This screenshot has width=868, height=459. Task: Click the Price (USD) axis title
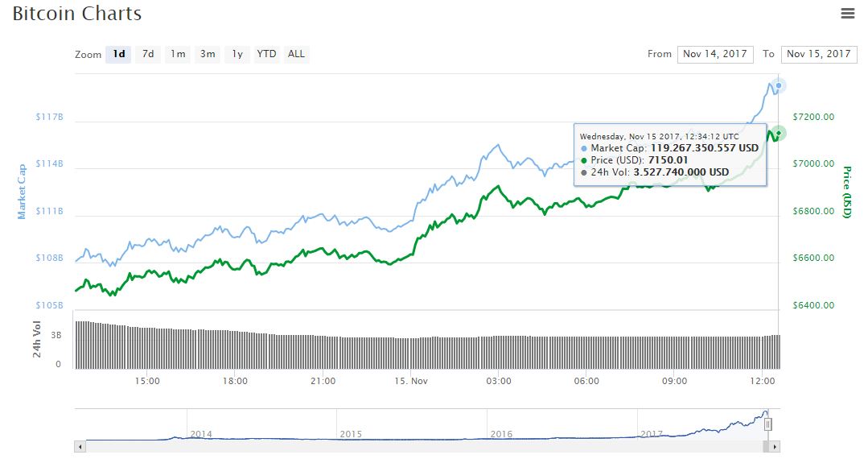(x=847, y=192)
